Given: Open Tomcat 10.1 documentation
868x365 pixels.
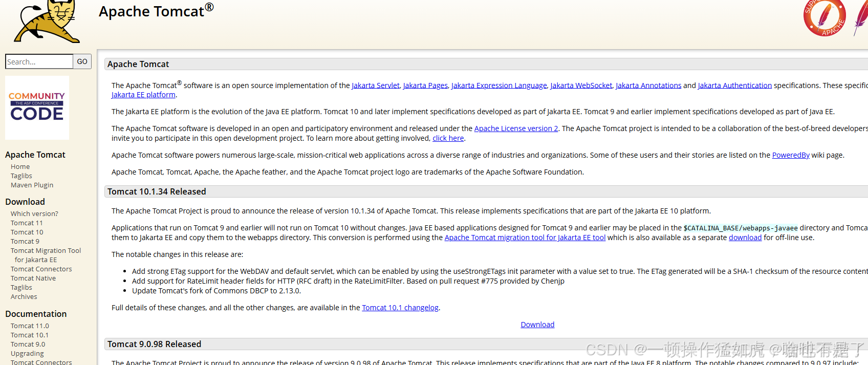Looking at the screenshot, I should coord(30,335).
